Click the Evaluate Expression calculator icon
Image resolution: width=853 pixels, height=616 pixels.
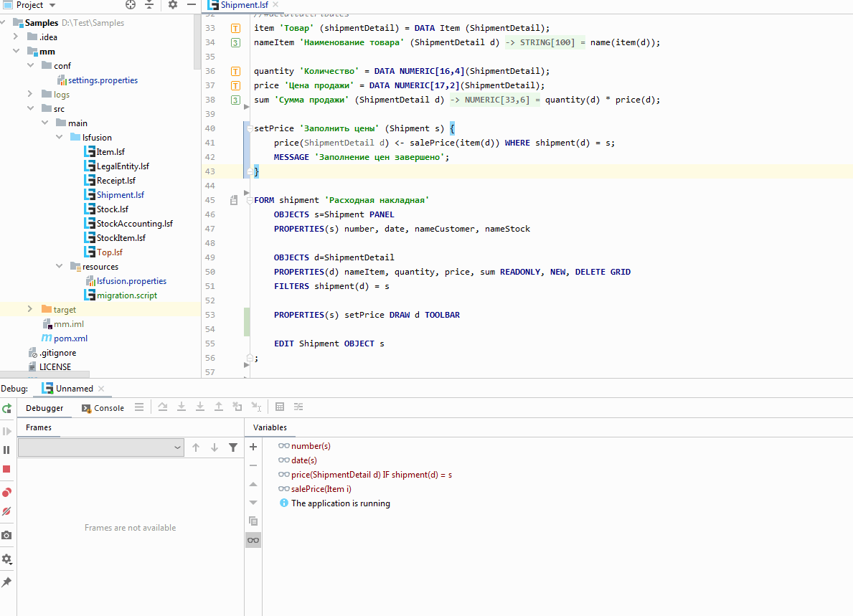click(x=280, y=407)
